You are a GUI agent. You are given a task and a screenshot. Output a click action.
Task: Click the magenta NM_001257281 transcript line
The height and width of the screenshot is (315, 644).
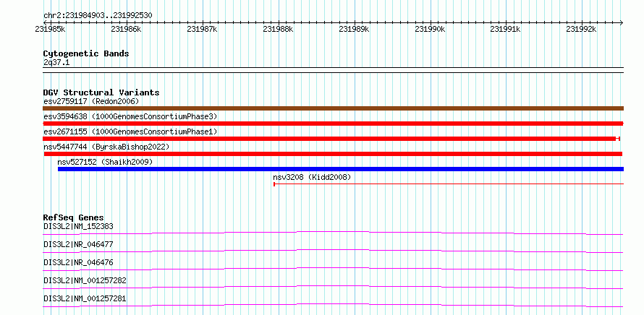tap(333, 305)
